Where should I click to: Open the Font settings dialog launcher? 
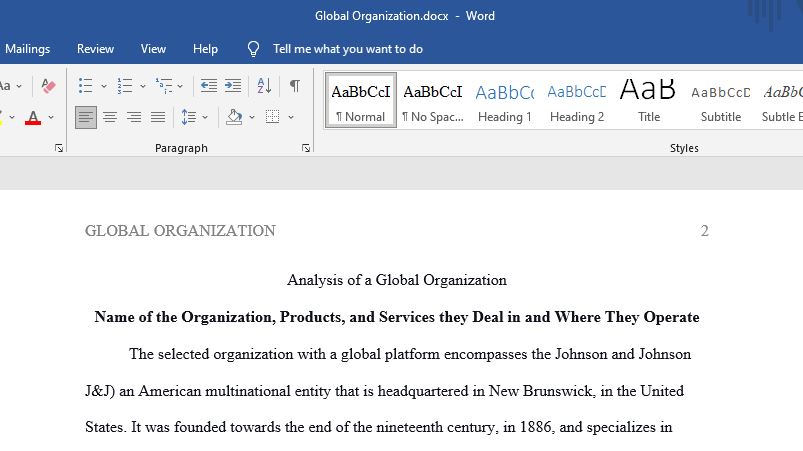pos(59,148)
